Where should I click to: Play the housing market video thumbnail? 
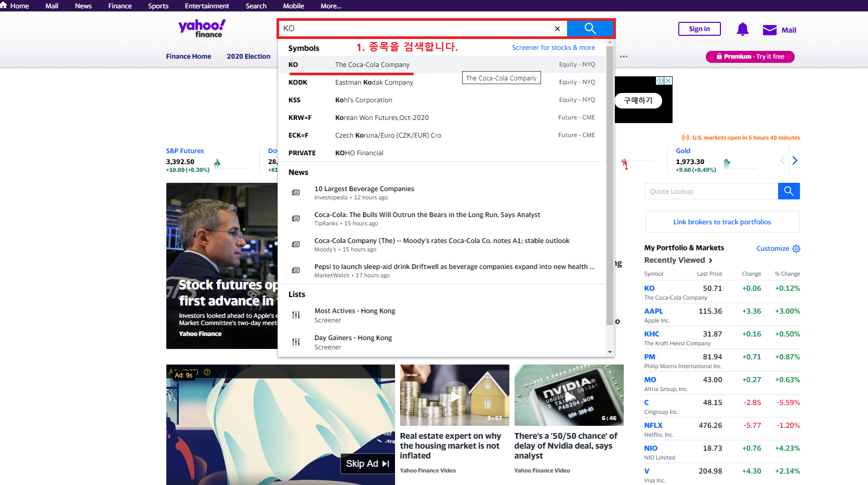pos(455,395)
